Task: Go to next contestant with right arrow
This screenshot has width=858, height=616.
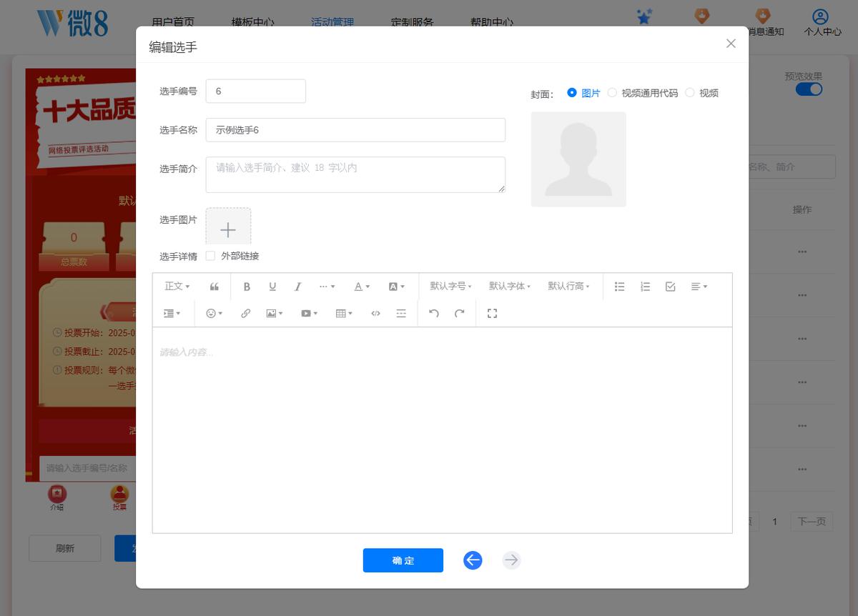Action: 511,560
